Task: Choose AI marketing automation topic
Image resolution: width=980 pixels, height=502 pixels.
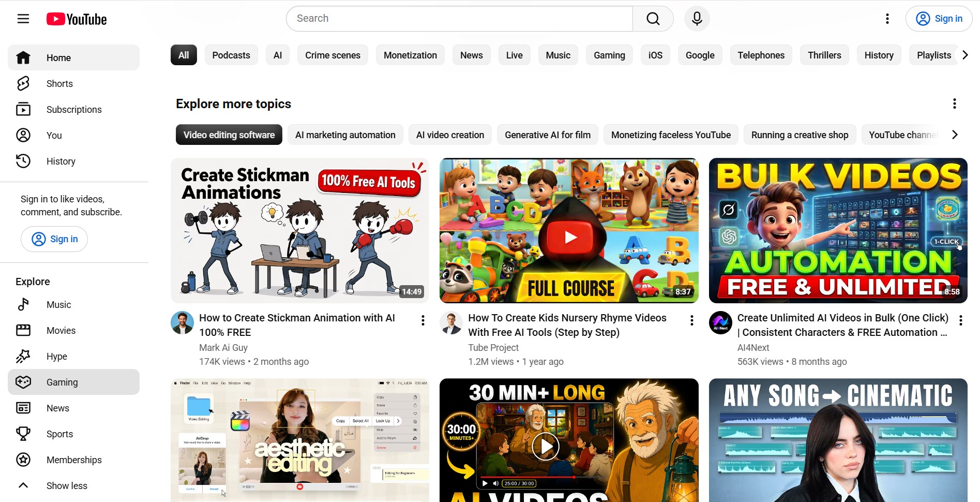Action: [345, 135]
